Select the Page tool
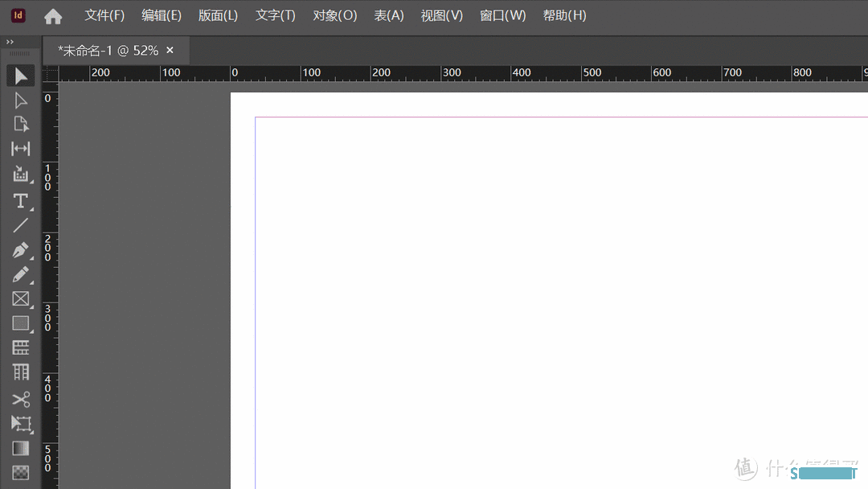868x489 pixels. (x=20, y=124)
